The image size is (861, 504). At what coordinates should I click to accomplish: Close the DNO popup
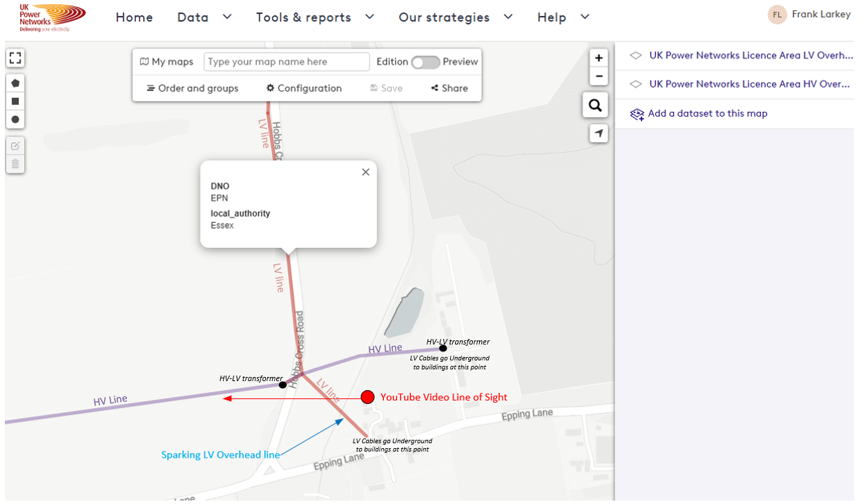click(x=366, y=172)
